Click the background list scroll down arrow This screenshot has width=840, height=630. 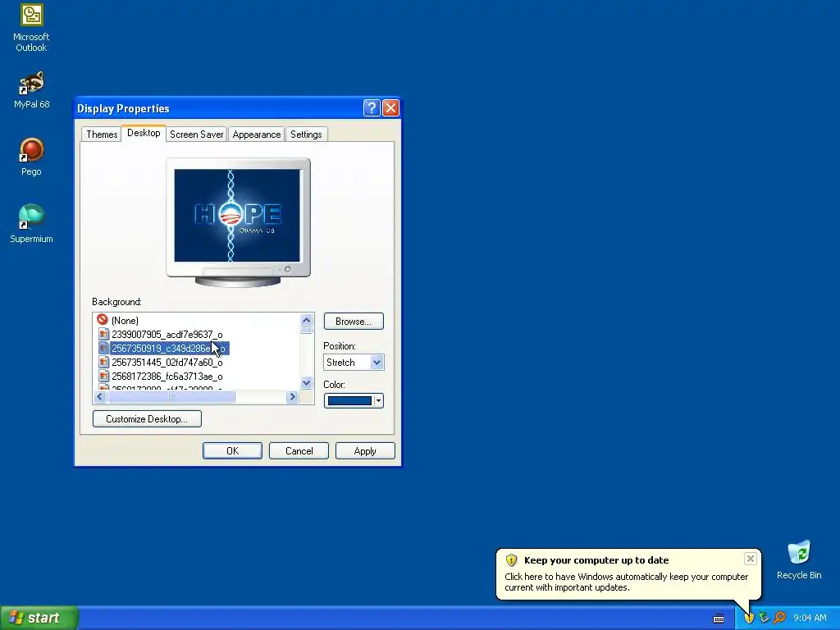click(x=307, y=382)
